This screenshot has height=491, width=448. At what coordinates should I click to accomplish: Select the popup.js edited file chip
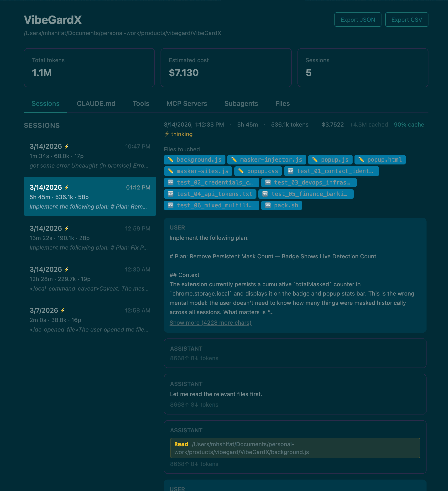click(x=330, y=160)
